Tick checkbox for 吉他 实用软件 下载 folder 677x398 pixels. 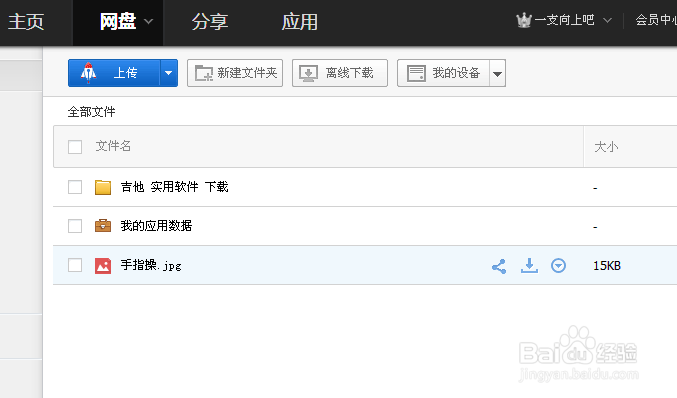point(75,187)
